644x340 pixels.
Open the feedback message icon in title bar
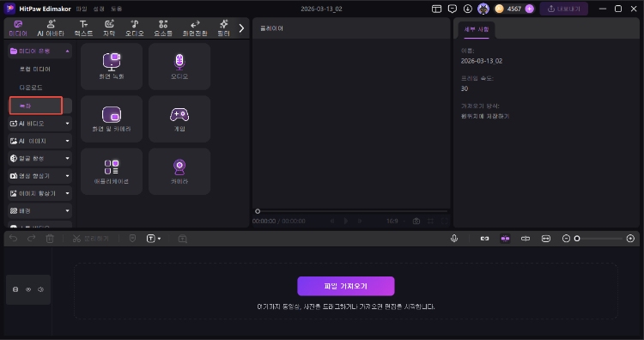click(x=453, y=9)
